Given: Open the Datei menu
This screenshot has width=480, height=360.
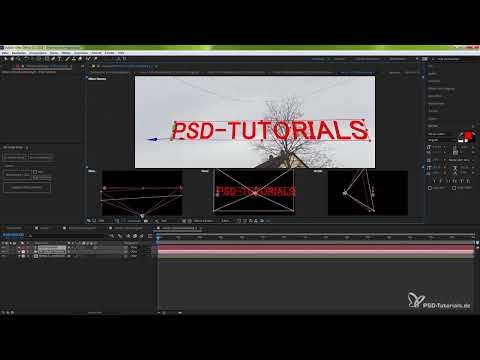Looking at the screenshot, I should [x=5, y=53].
